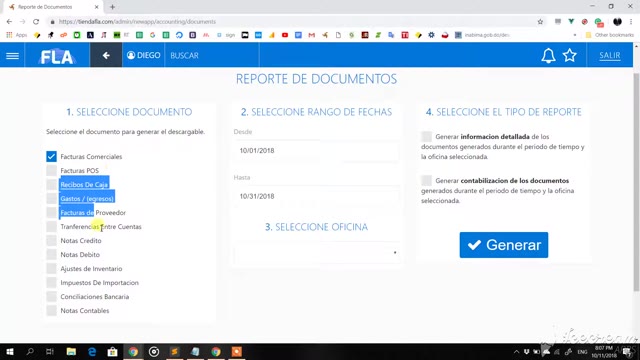Check Tranferencias Entre Cuentas
Image resolution: width=640 pixels, height=360 pixels.
point(51,227)
